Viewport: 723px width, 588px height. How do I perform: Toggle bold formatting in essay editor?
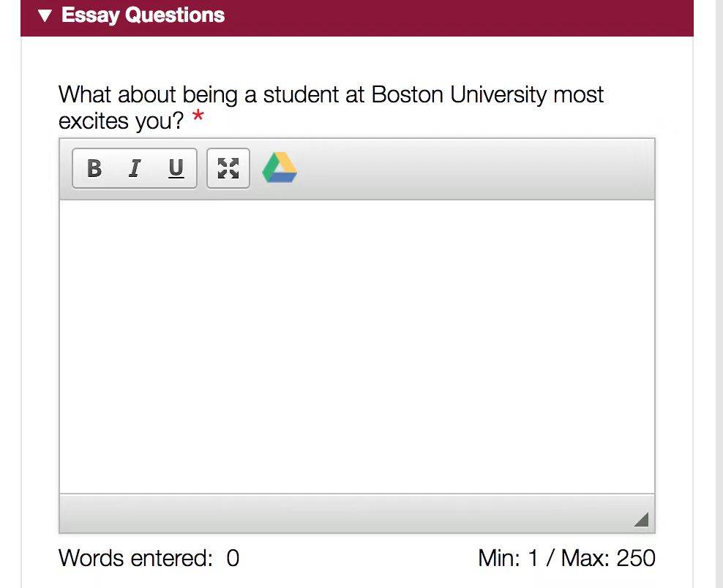pos(94,168)
